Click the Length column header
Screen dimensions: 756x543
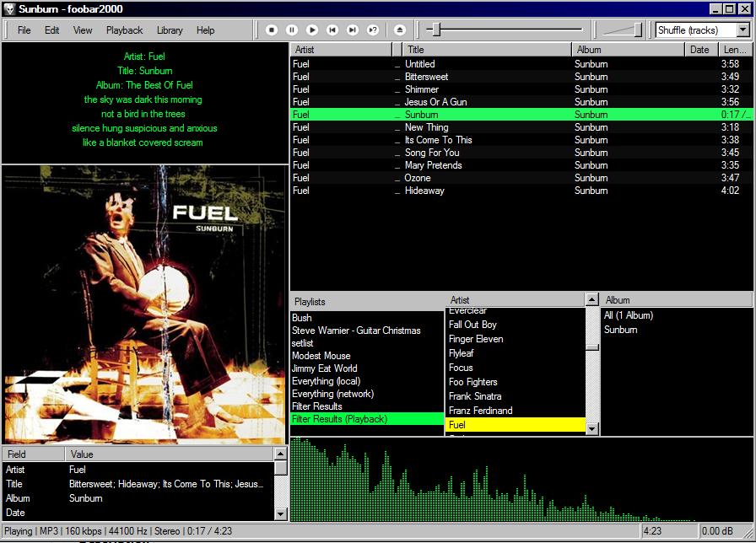coord(736,50)
